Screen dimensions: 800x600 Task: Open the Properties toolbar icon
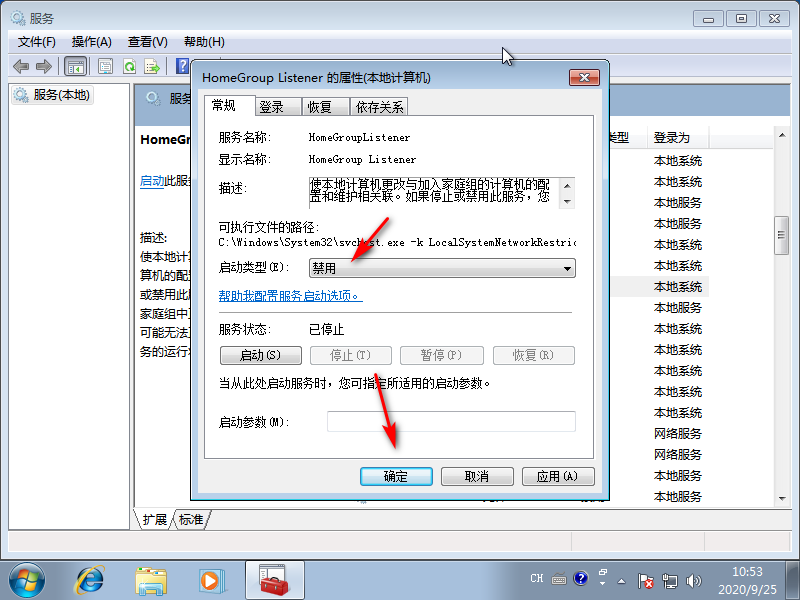pos(105,66)
